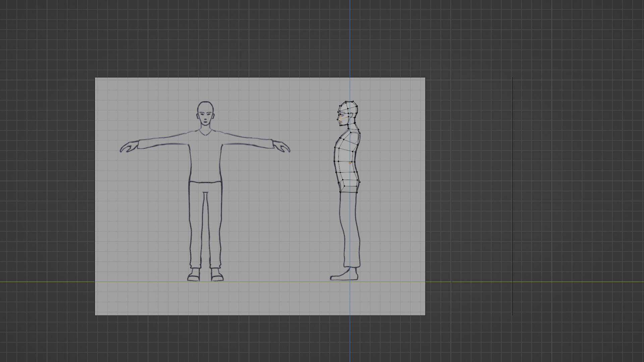644x362 pixels.
Task: Select the bottom-front waist vertex of mesh
Action: [340, 192]
